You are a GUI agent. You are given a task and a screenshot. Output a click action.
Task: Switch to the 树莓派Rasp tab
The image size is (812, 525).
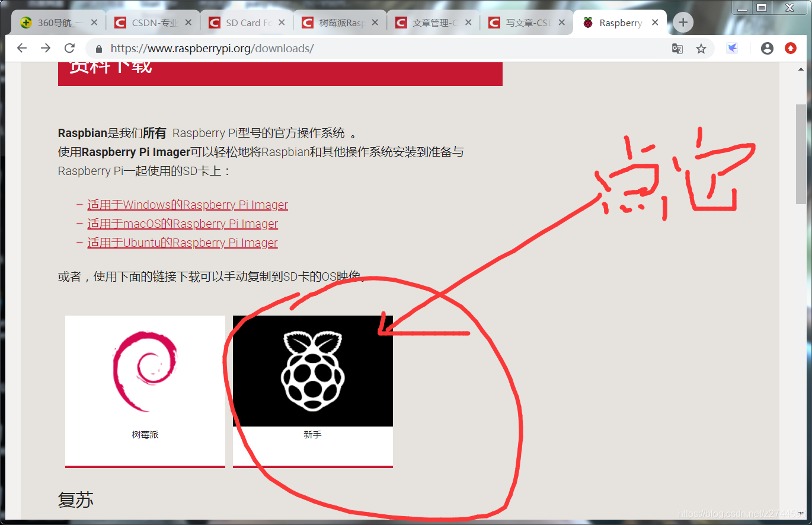(340, 23)
